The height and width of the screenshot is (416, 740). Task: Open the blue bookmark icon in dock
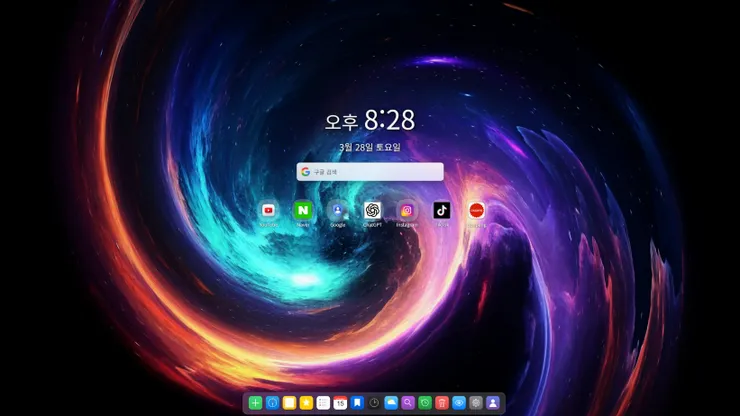pyautogui.click(x=357, y=403)
